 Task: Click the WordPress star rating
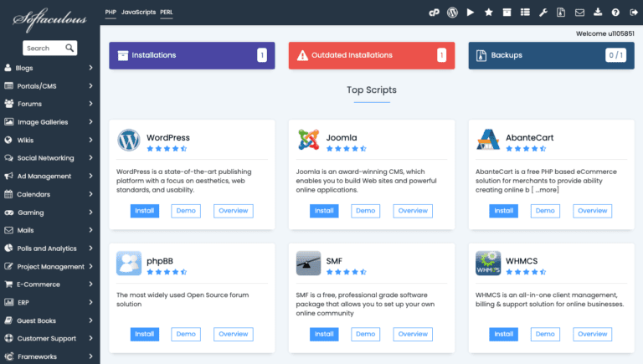coord(167,149)
